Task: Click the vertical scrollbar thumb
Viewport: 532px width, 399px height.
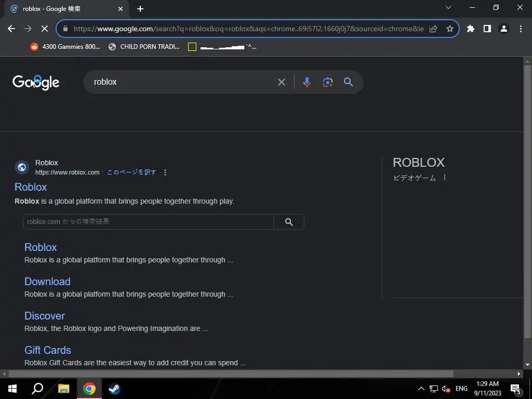Action: click(x=527, y=202)
